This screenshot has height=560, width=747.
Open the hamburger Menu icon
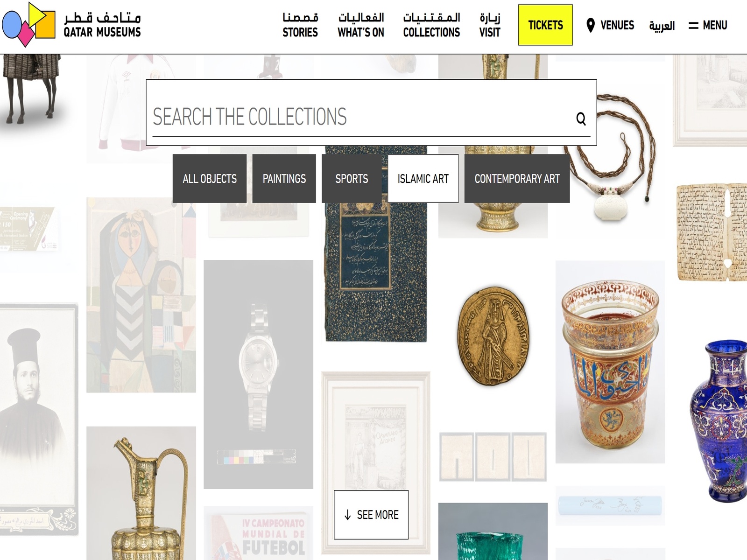[x=693, y=25]
